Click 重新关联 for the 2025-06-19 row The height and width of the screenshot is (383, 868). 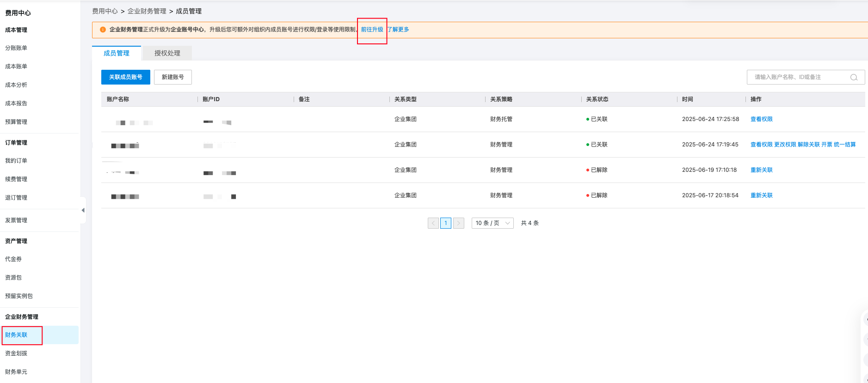coord(761,170)
